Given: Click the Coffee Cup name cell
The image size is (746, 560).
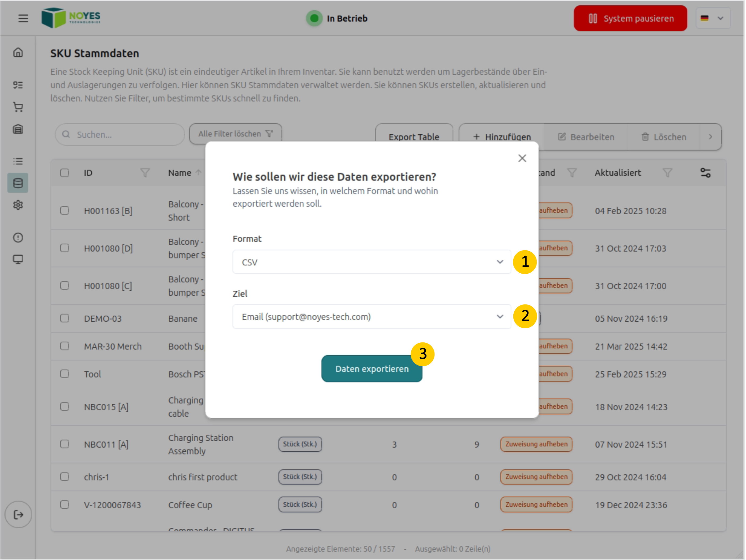Looking at the screenshot, I should coord(190,505).
